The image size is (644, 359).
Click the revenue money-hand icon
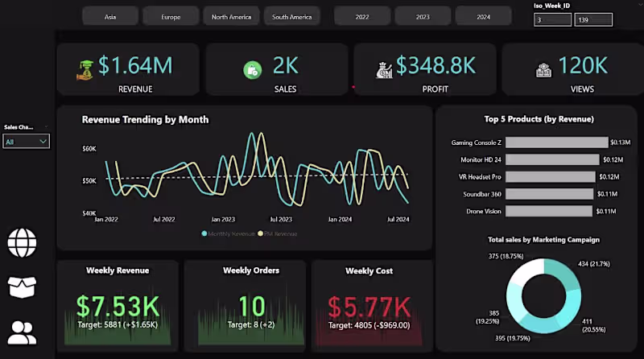[85, 70]
